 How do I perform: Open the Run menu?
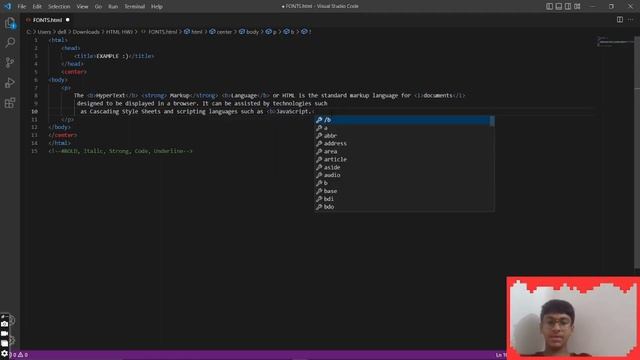tap(113, 7)
